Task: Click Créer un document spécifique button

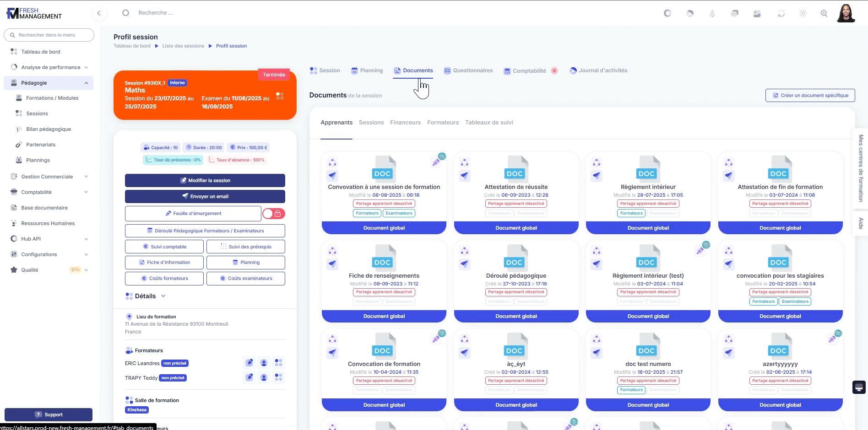Action: (x=810, y=95)
